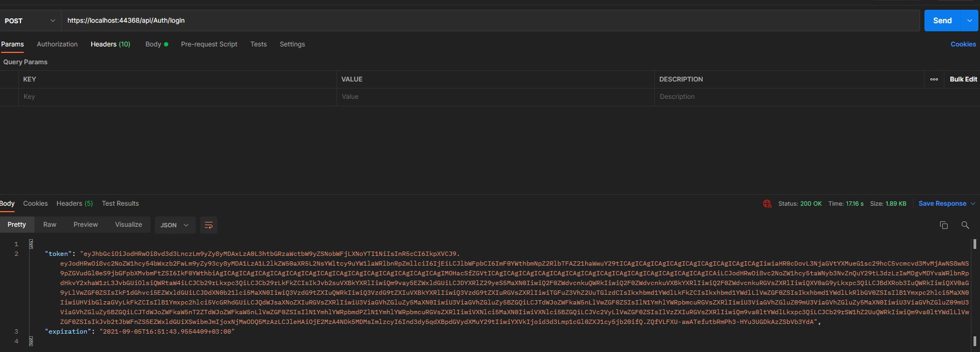Click Save Response
Viewport: 980px width, 352px height.
click(x=942, y=204)
